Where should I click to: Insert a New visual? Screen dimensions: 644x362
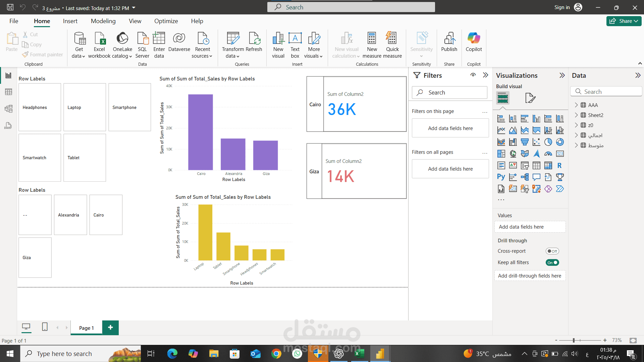click(x=278, y=45)
